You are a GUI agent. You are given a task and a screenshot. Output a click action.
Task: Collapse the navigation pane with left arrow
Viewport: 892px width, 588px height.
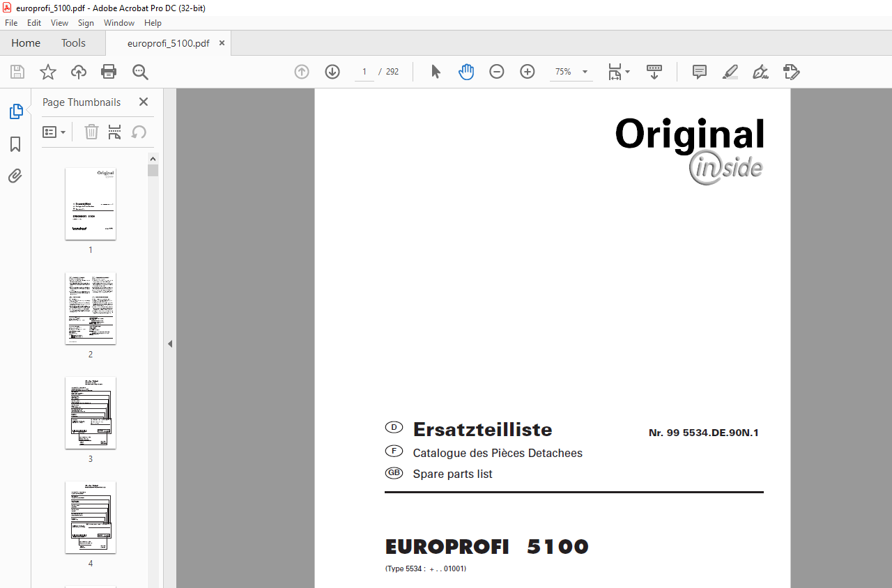[170, 343]
